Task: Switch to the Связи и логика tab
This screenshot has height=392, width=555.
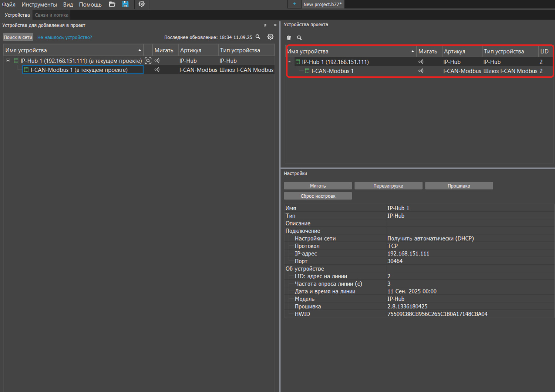Action: click(51, 15)
